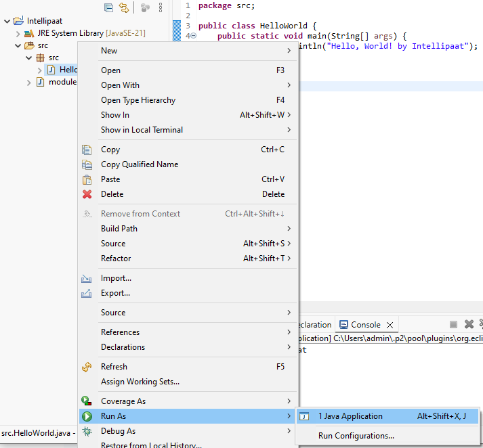Click the Refresh icon
The height and width of the screenshot is (448, 483).
pyautogui.click(x=87, y=367)
